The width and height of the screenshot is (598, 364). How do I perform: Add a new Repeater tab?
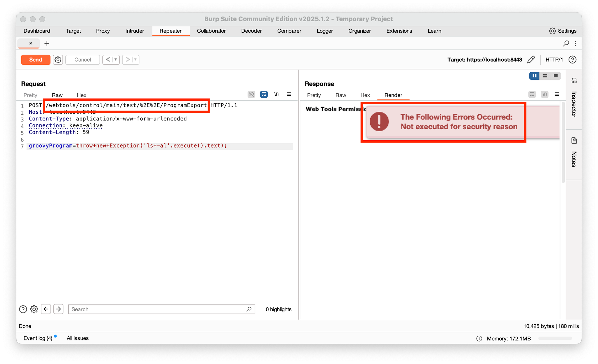tap(47, 43)
